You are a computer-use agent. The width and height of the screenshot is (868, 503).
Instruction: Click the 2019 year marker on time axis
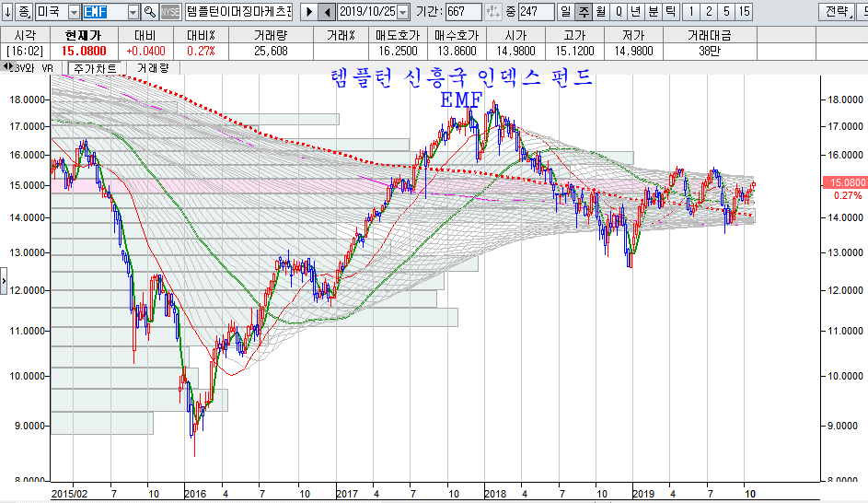(643, 494)
